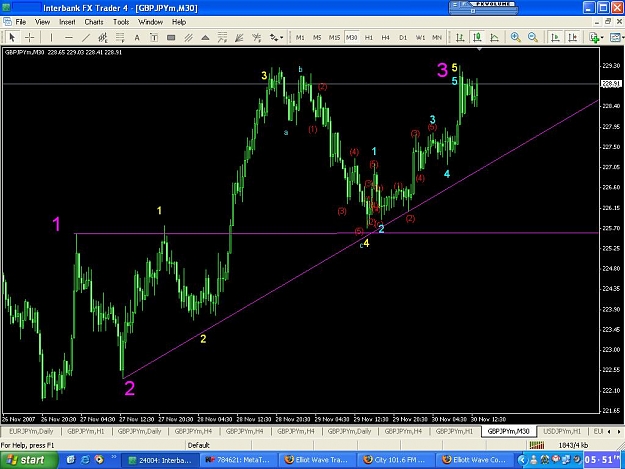The image size is (625, 469).
Task: Switch chart to MN timeframe
Action: coord(437,37)
